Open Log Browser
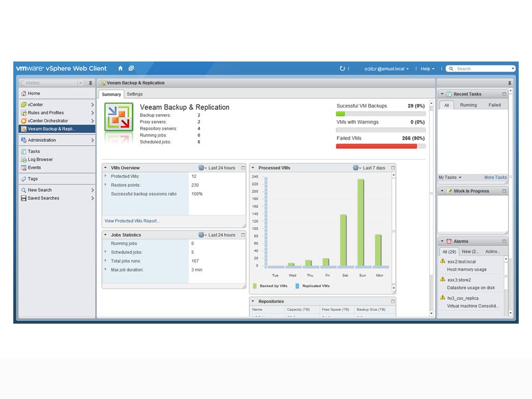Image resolution: width=532 pixels, height=399 pixels. pos(57,160)
